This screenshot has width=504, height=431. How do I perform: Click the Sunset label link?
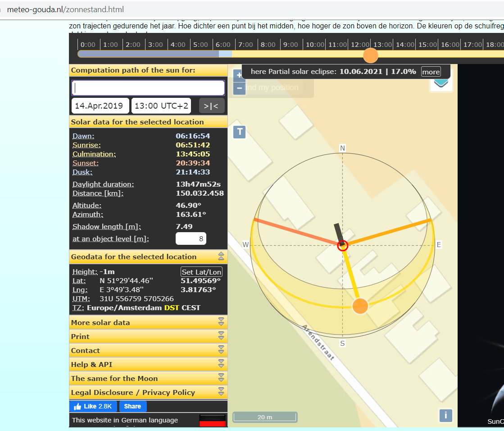(86, 163)
